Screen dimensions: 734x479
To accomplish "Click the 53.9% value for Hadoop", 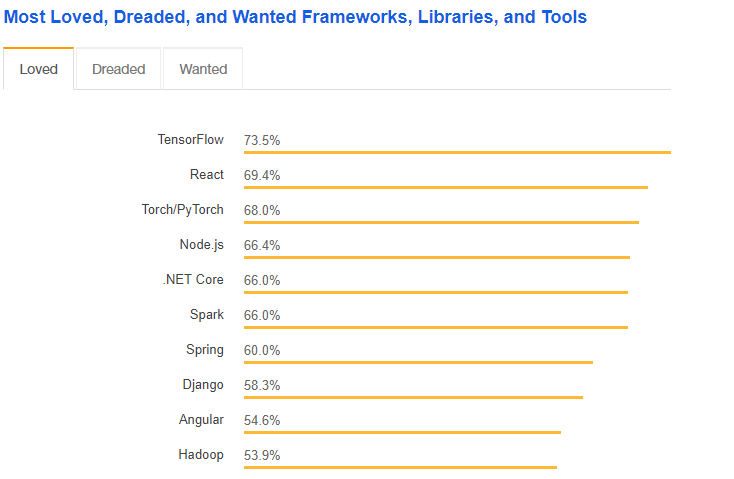I will (x=262, y=455).
